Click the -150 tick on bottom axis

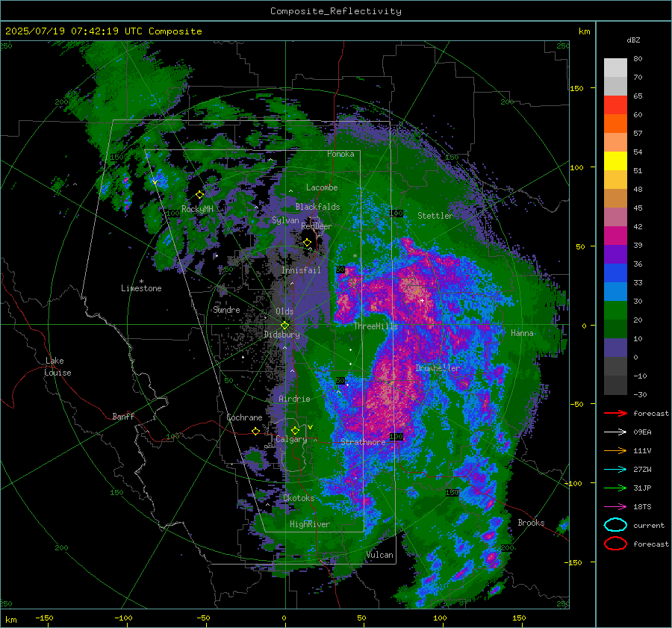pos(44,618)
